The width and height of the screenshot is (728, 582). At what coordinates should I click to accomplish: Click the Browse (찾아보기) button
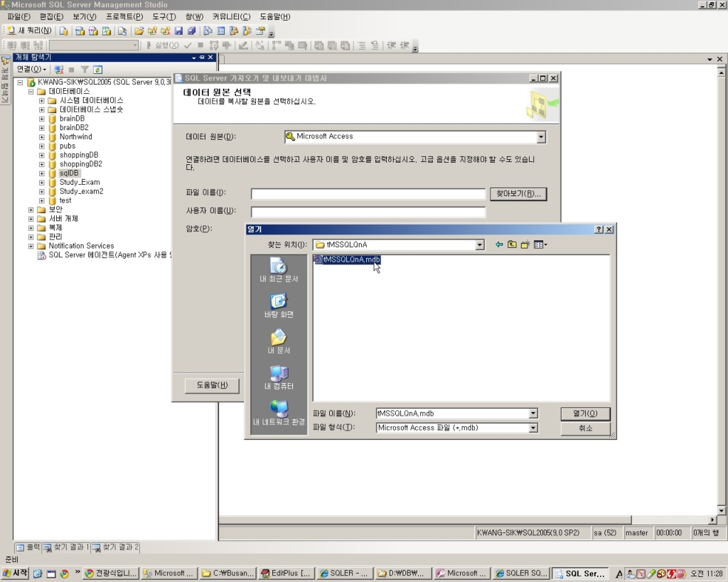click(x=518, y=193)
